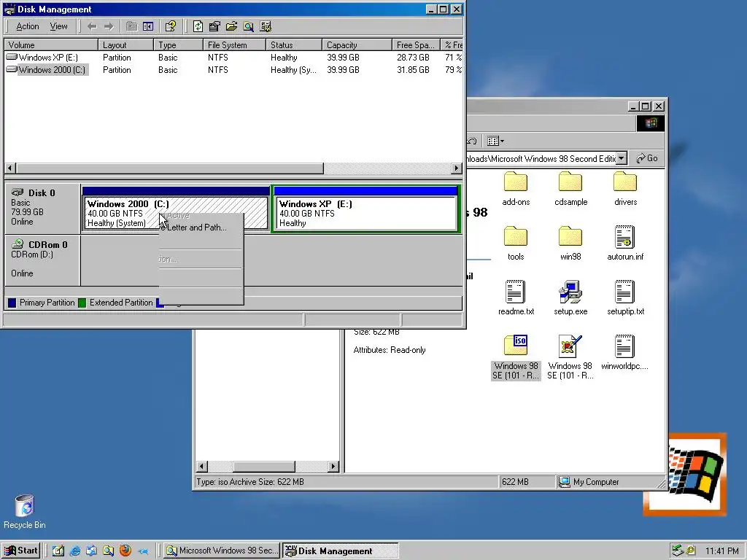Select the Windows 98 SE file with pencil icon
Image resolution: width=747 pixels, height=560 pixels.
[570, 357]
